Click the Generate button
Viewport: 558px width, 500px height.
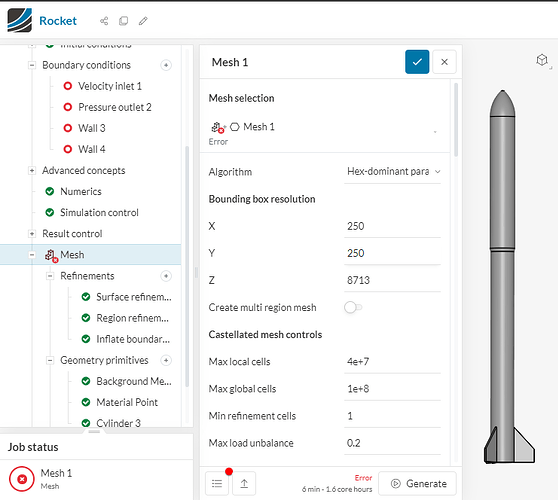click(x=417, y=483)
